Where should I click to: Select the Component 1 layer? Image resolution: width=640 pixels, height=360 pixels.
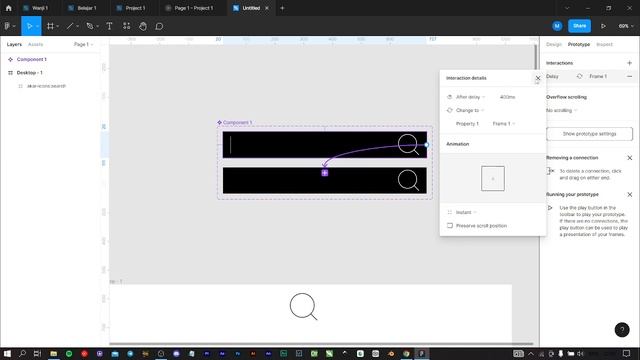click(31, 59)
